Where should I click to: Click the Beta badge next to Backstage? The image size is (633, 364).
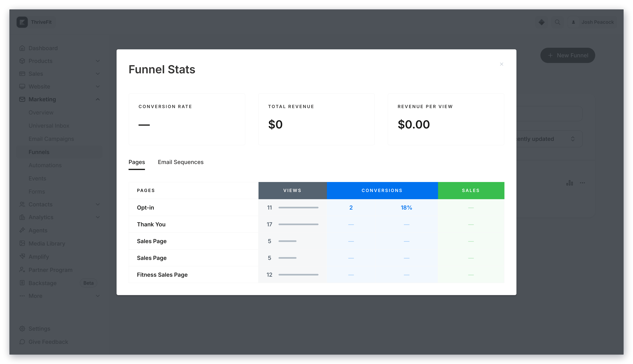tap(88, 283)
